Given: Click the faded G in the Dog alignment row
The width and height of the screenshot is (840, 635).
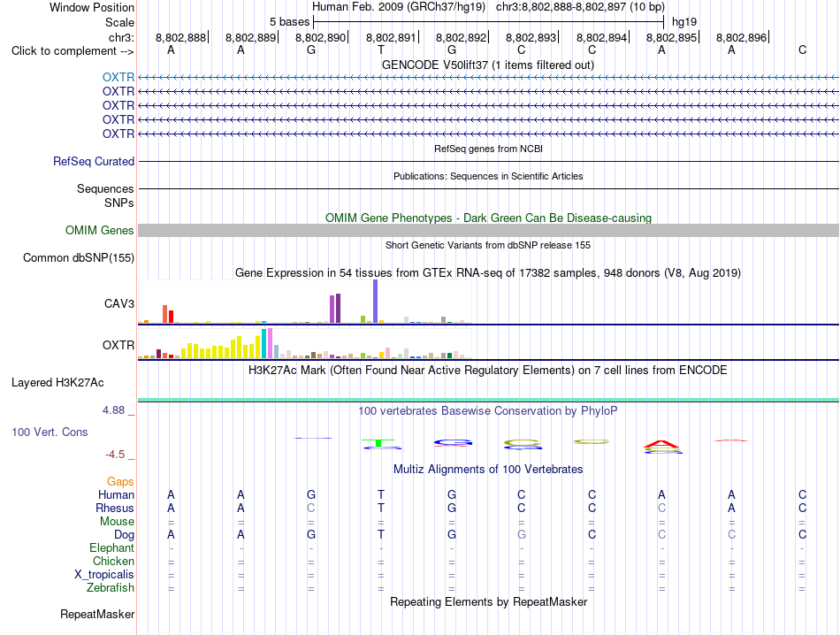Looking at the screenshot, I should tap(522, 534).
